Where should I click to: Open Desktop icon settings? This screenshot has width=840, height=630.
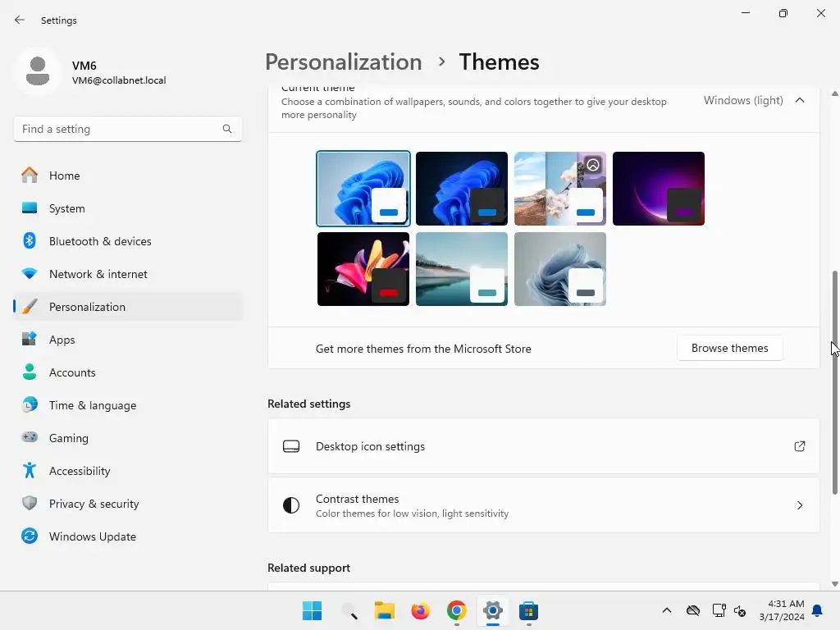tap(544, 446)
